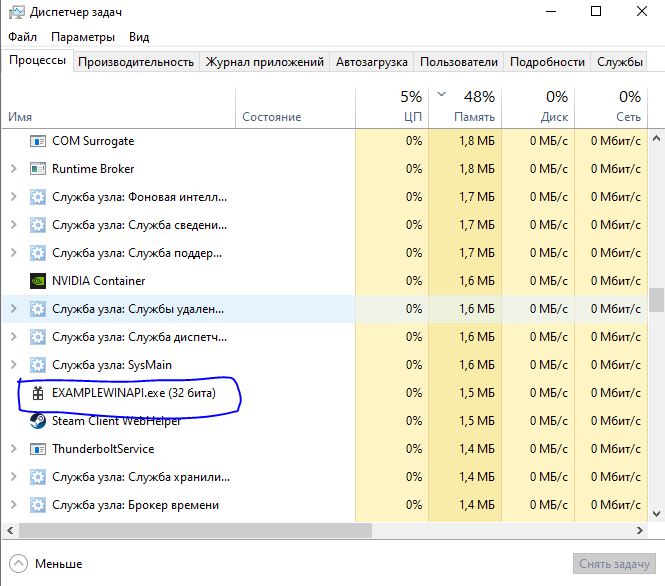This screenshot has height=586, width=665.
Task: Click the NVIDIA Container icon
Action: point(38,281)
